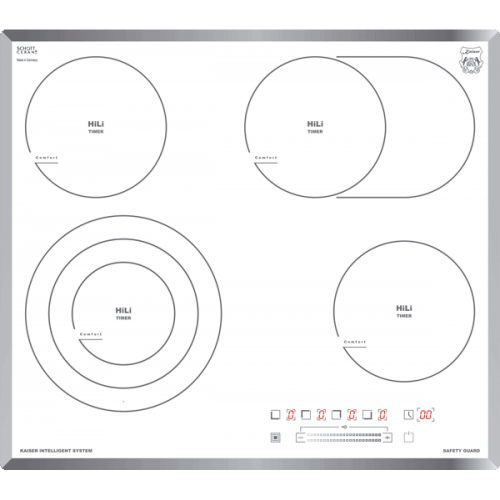Tap the third zone's red heat display
This screenshot has height=500, width=500.
click(352, 415)
